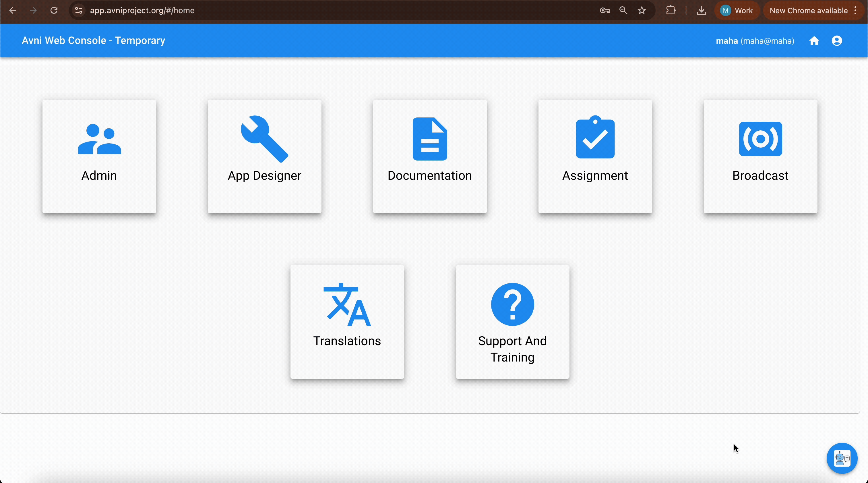Screen dimensions: 868x483
Task: Open the Chrome extensions puzzle icon
Action: point(671,10)
